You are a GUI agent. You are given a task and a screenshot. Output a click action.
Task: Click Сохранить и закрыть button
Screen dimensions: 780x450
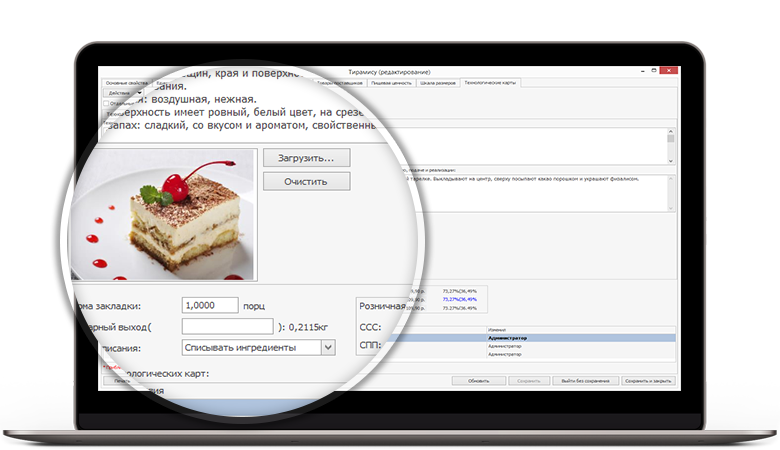pos(648,381)
